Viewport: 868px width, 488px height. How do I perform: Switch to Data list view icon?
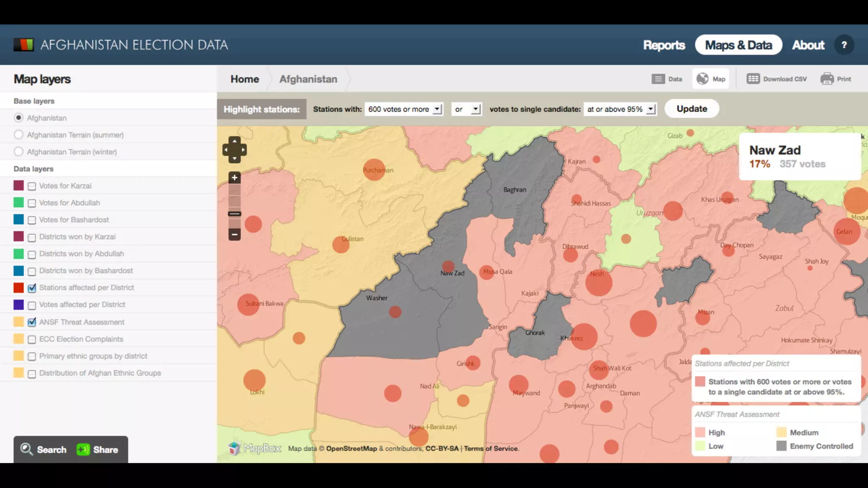658,79
